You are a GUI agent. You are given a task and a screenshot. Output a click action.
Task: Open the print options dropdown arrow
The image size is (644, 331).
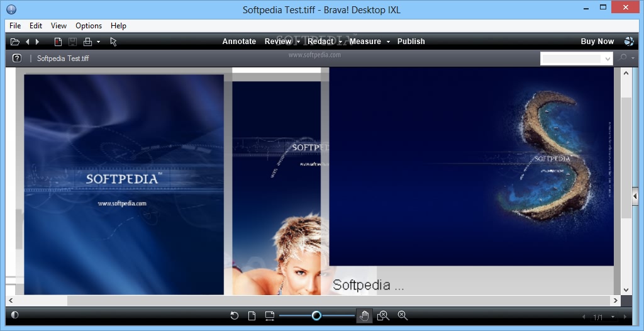pyautogui.click(x=98, y=42)
